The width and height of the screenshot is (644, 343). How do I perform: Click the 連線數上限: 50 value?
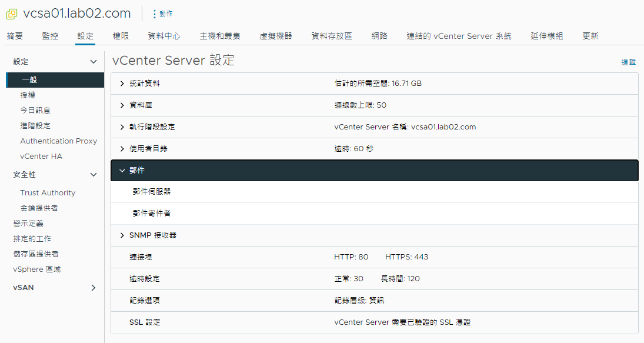click(360, 105)
